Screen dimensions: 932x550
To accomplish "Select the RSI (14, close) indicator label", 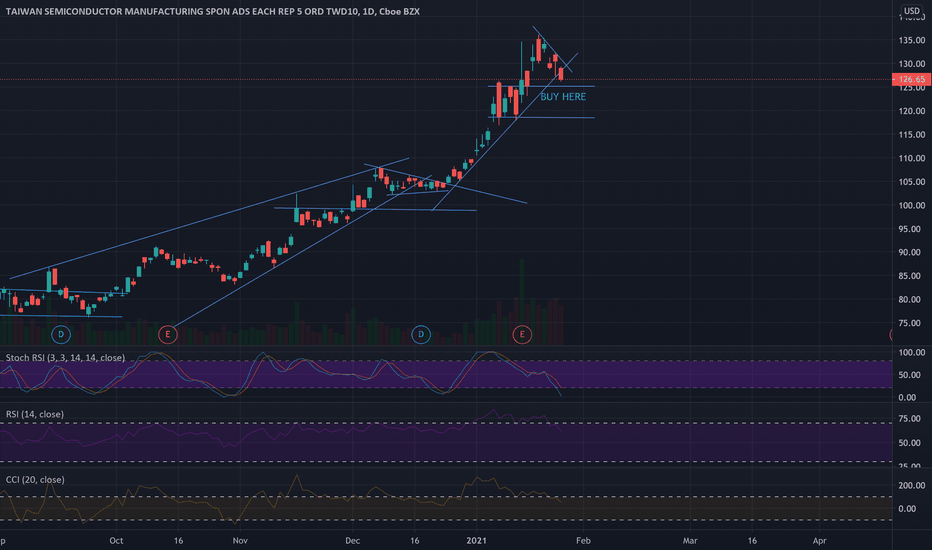I will coord(34,414).
